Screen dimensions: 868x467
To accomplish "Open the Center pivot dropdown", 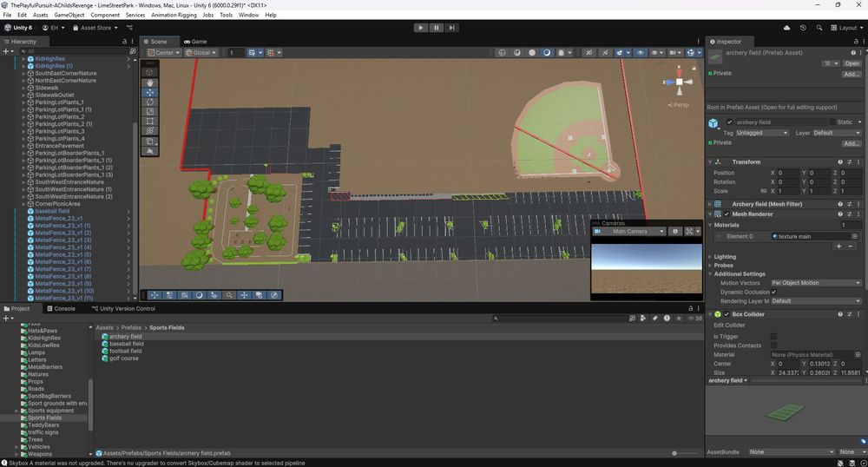I will coord(164,53).
